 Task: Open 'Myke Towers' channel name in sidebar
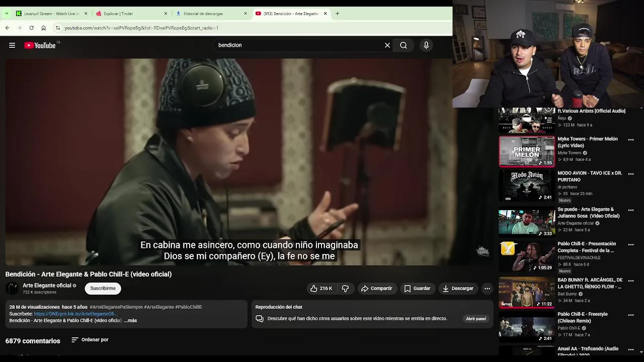(x=569, y=153)
